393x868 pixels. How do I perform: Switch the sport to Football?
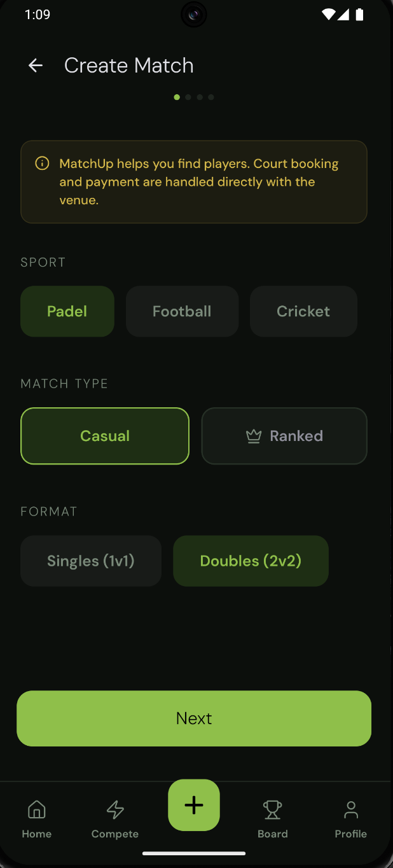pos(182,311)
